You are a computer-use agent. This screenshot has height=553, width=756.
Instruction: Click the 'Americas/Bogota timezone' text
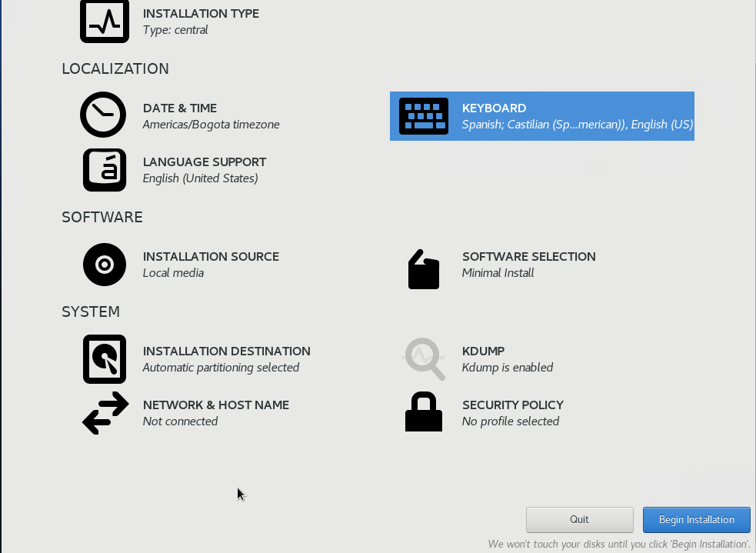coord(211,125)
